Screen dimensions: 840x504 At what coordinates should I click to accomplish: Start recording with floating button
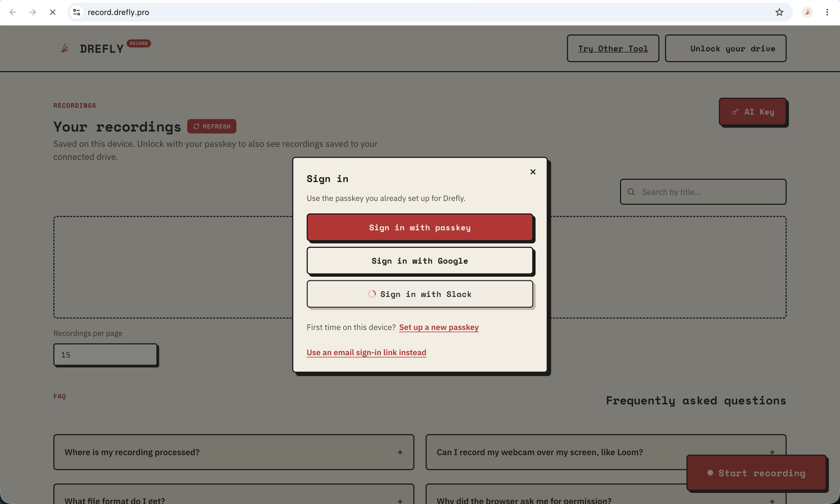pos(756,473)
